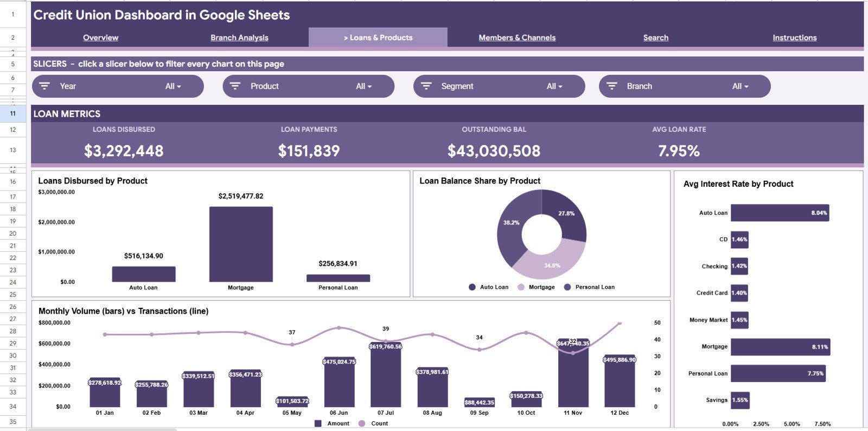This screenshot has width=868, height=431.
Task: Click the Money Market 1.45% rate bar
Action: pyautogui.click(x=739, y=320)
